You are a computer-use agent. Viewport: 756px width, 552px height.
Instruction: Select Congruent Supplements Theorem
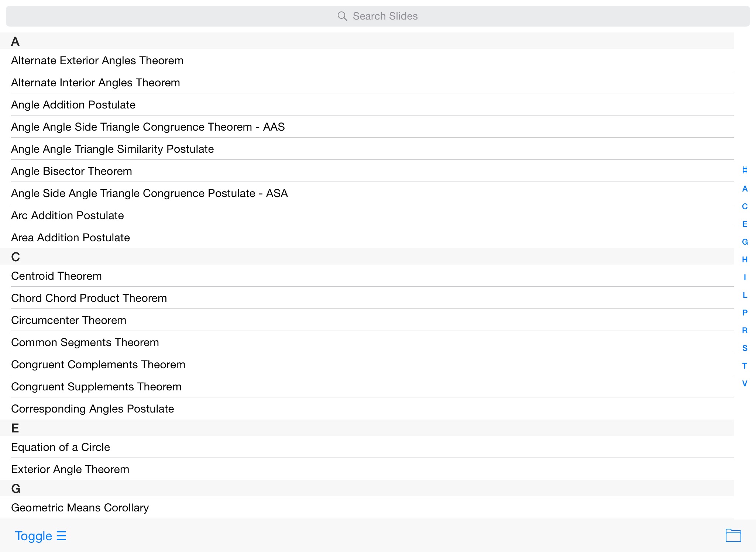coord(96,387)
